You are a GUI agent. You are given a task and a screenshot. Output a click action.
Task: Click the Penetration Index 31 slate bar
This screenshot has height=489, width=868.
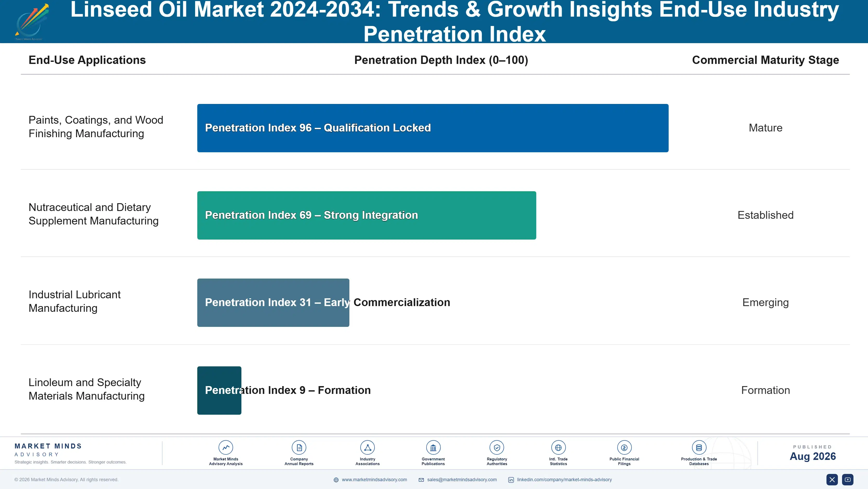[x=273, y=302]
